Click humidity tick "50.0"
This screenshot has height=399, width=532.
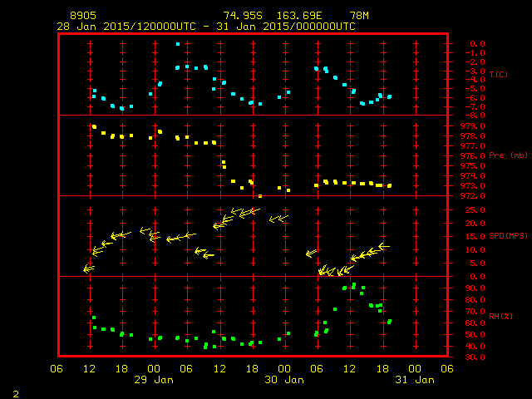click(x=475, y=335)
